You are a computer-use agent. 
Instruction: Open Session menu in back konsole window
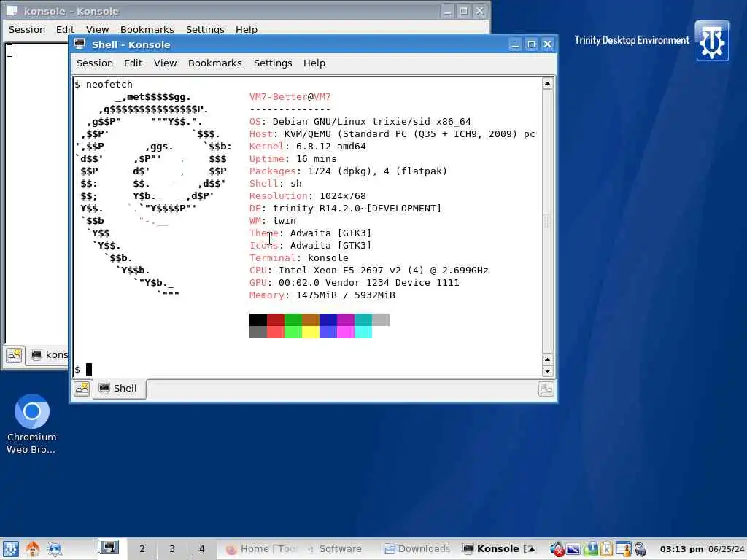(x=27, y=29)
